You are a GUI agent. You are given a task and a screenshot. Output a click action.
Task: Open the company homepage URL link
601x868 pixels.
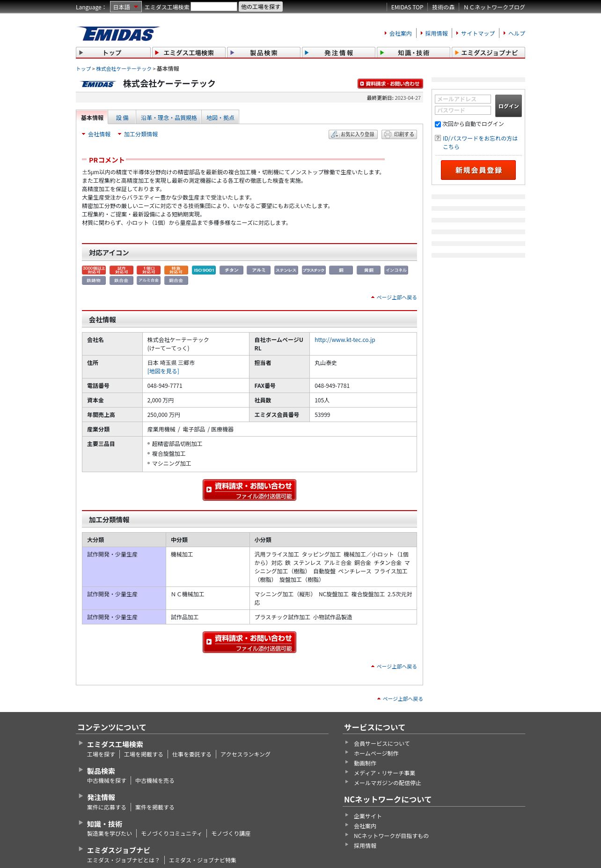(x=345, y=340)
